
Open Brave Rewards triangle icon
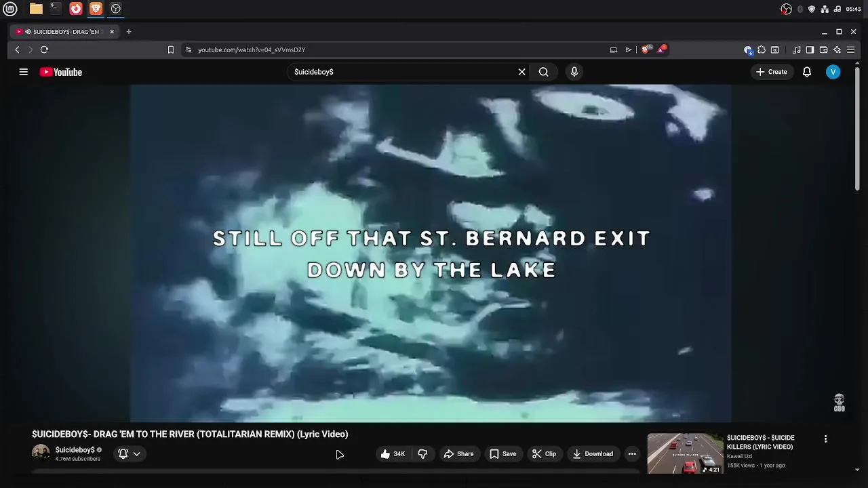pos(661,49)
